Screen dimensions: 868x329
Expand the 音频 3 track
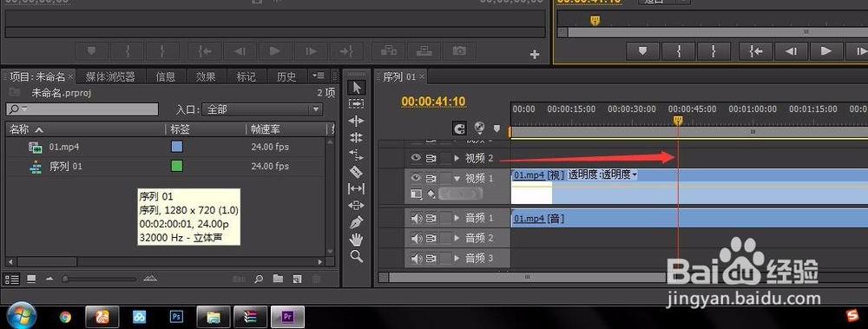tap(457, 258)
